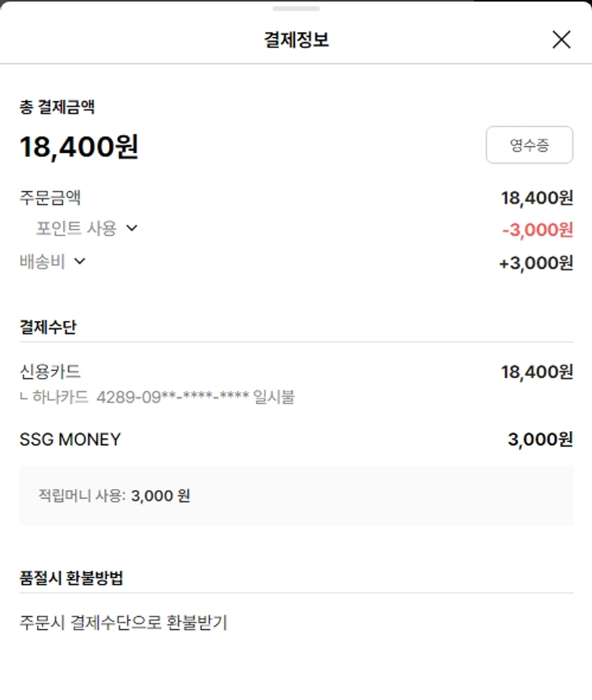Click the red -3,000원 point discount
The width and height of the screenshot is (592, 700).
tap(538, 230)
